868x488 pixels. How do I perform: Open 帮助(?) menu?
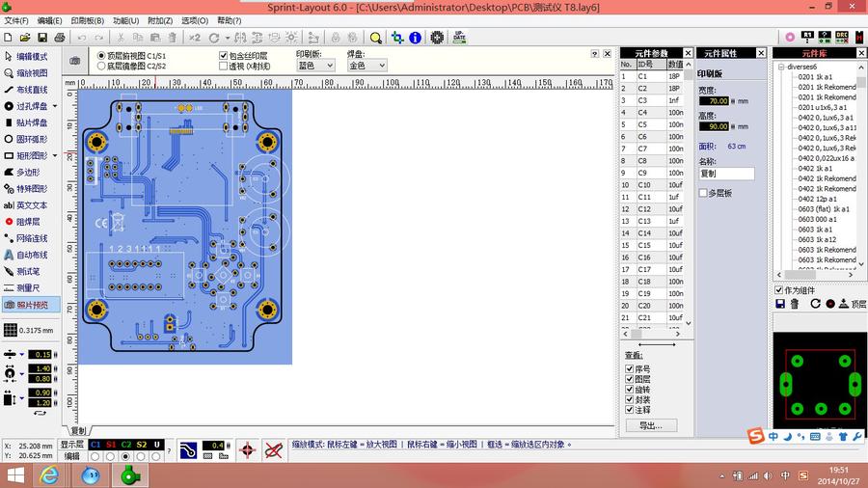(229, 20)
